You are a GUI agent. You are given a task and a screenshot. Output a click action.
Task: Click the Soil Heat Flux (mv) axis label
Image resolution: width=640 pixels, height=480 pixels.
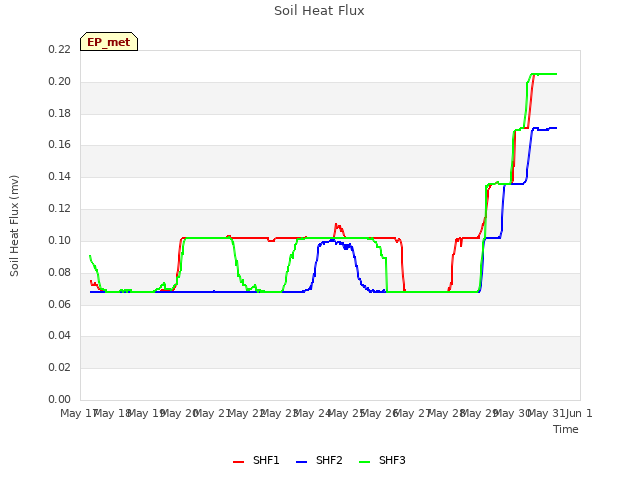tap(14, 226)
